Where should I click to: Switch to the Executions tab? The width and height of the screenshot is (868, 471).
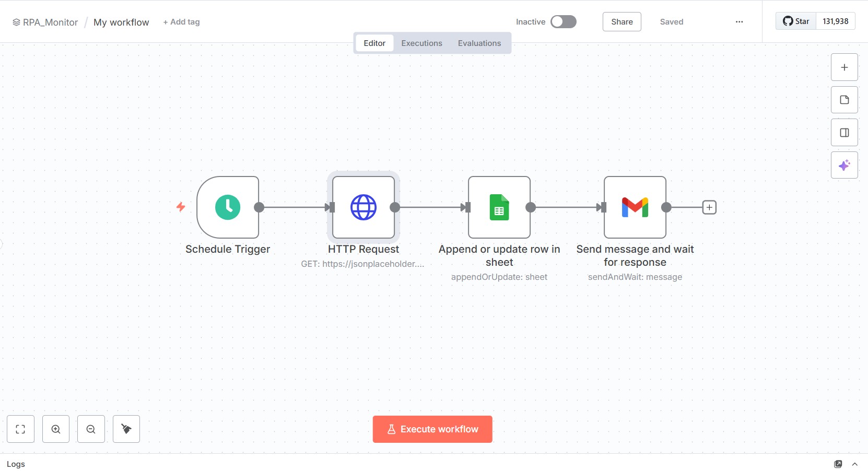tap(421, 43)
